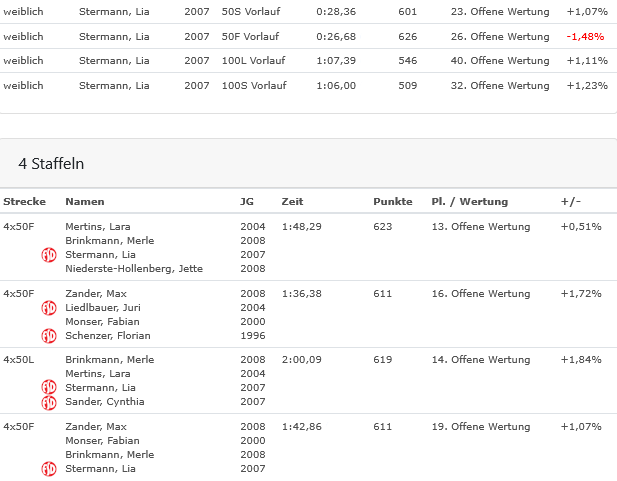Click Monser, Fabian in the 1:42,86 relay
617x481 pixels.
click(102, 441)
